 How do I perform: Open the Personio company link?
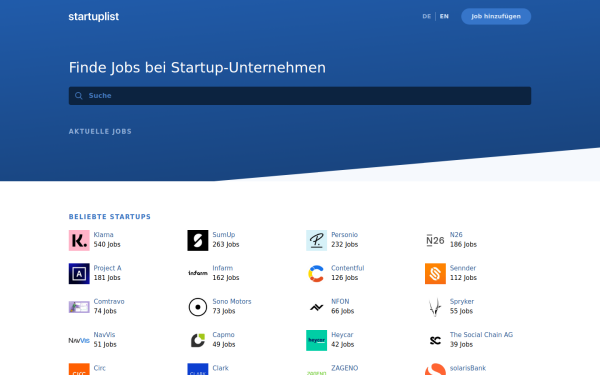pos(344,235)
